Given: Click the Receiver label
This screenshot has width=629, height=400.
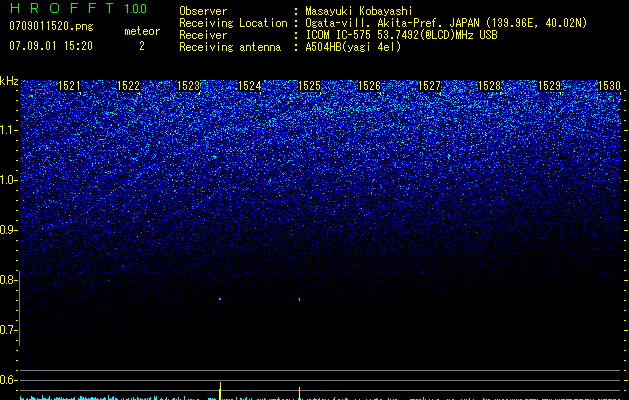Looking at the screenshot, I should (203, 35).
